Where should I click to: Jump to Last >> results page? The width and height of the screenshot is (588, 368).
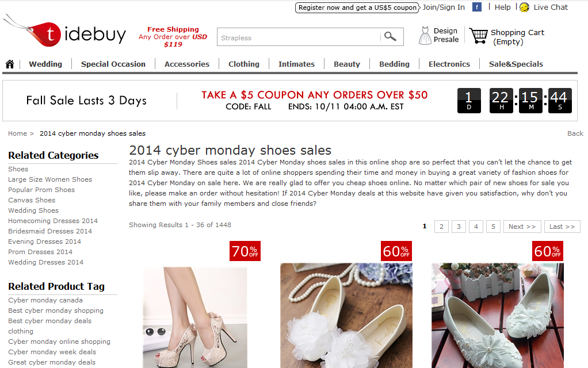[562, 227]
